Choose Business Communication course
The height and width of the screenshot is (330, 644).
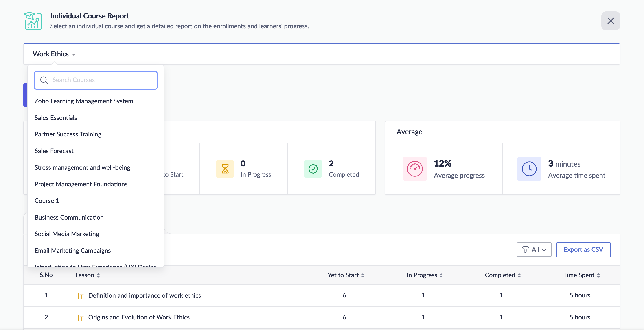coord(69,217)
